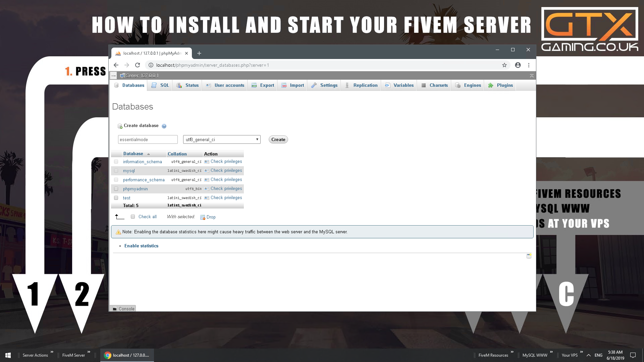
Task: Show hidden system tray icons
Action: (589, 355)
